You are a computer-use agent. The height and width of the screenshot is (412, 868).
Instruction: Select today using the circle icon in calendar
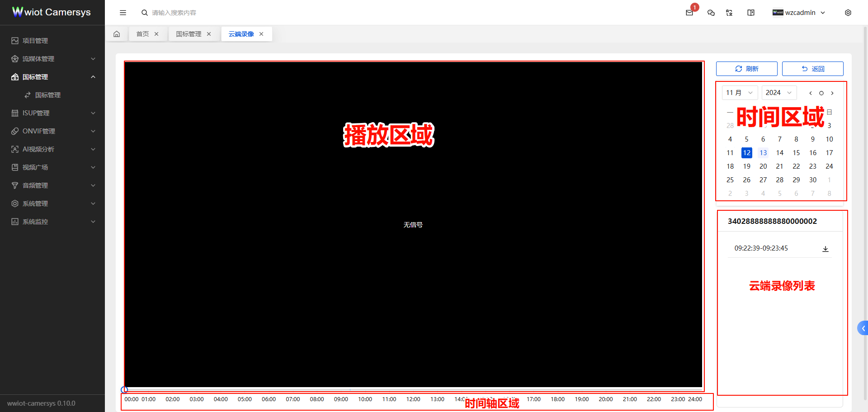(821, 93)
